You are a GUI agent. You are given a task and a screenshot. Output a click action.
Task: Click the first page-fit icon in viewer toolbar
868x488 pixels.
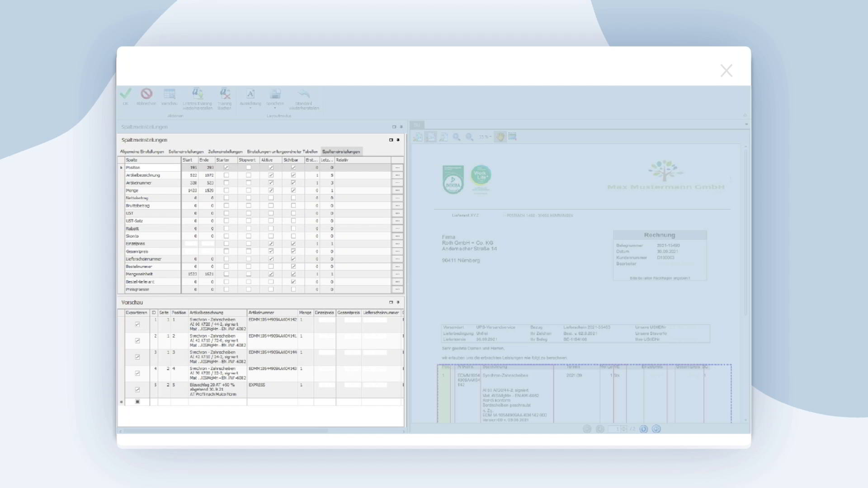[418, 137]
